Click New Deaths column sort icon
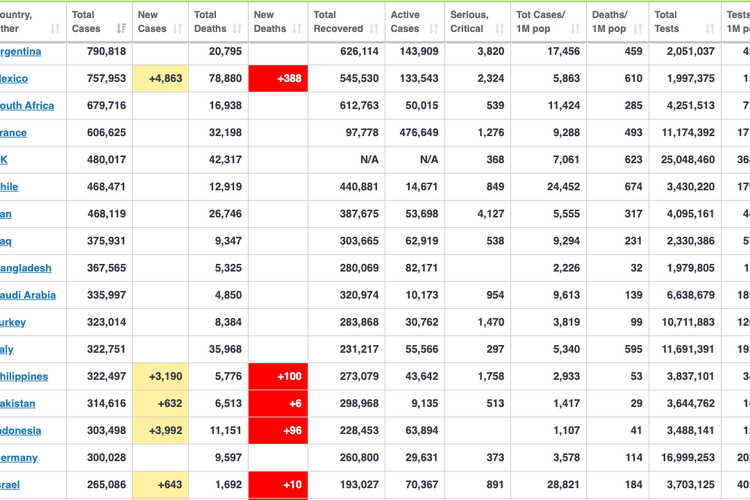 pyautogui.click(x=298, y=29)
